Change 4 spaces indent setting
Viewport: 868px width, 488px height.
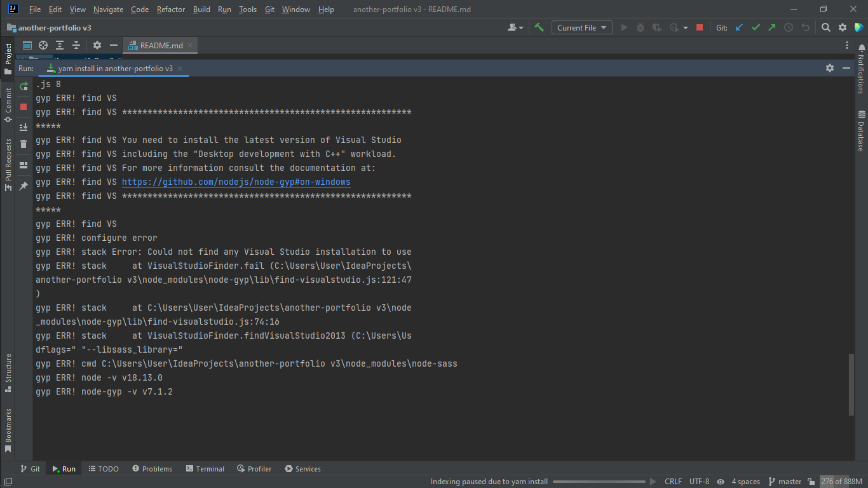pos(745,482)
